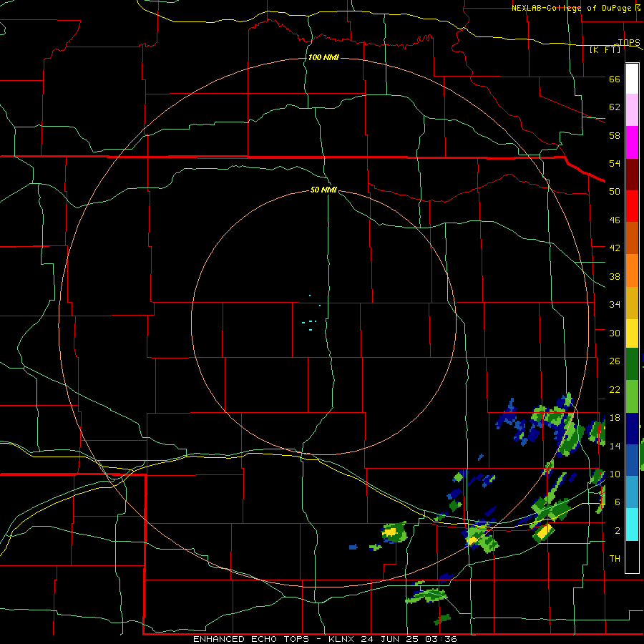
Task: Click the '50 NMI' range ring label
Action: coord(323,190)
